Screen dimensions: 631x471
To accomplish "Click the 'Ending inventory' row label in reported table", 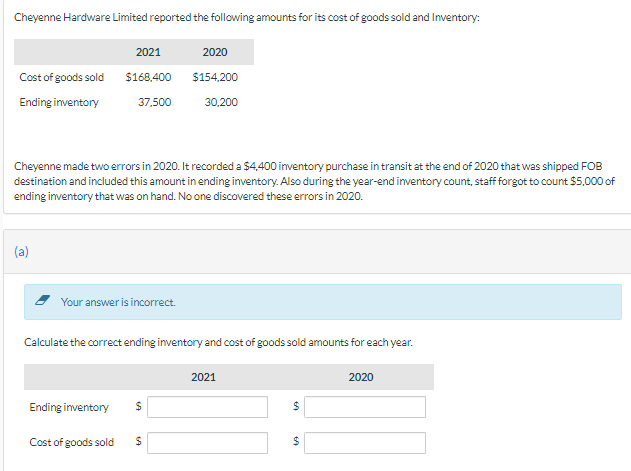I will coord(59,103).
